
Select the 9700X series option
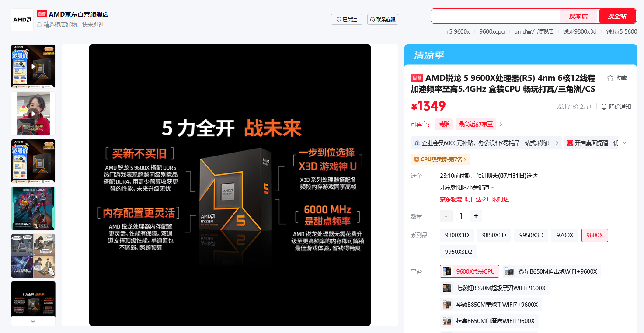point(565,236)
